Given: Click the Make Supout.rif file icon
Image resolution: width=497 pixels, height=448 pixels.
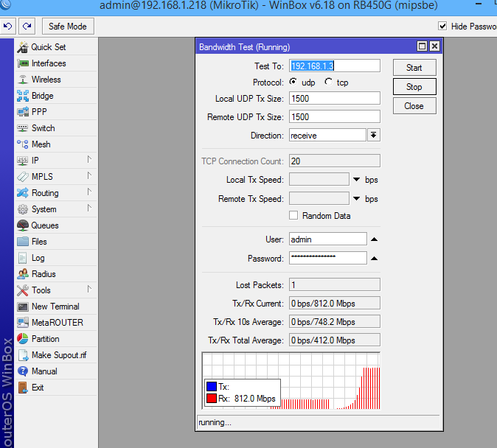Looking at the screenshot, I should coord(23,355).
